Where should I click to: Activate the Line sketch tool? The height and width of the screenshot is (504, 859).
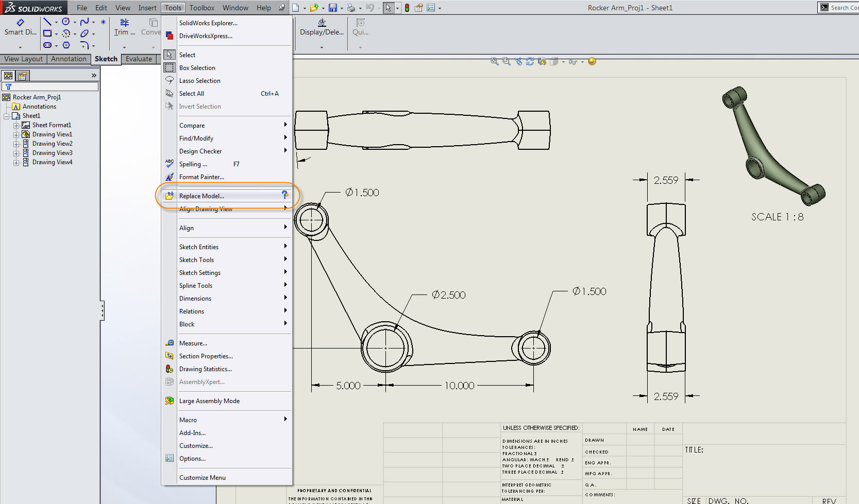[47, 22]
